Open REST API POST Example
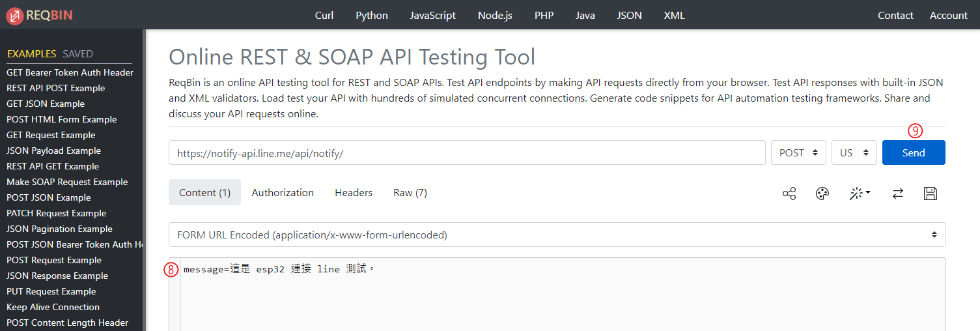The height and width of the screenshot is (331, 980). coord(56,88)
